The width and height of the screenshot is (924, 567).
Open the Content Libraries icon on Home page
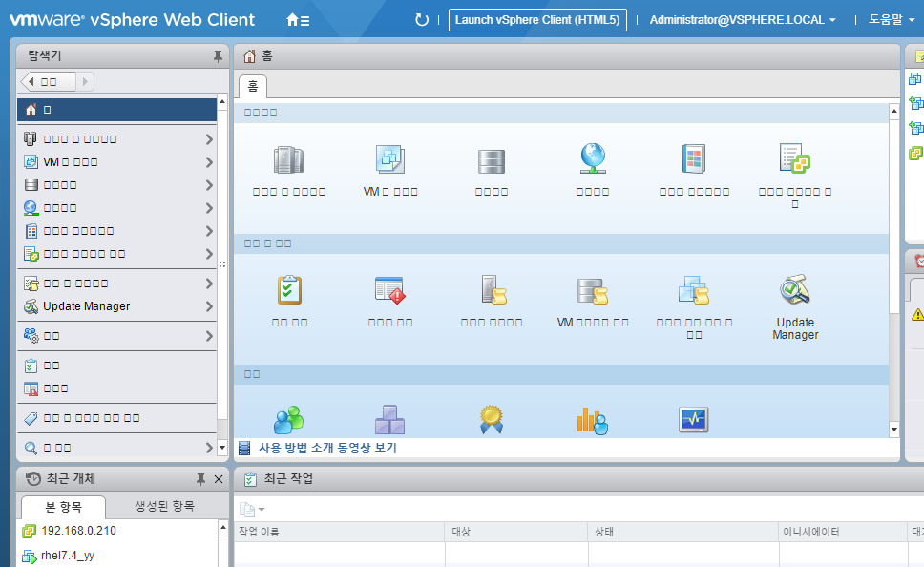point(694,158)
